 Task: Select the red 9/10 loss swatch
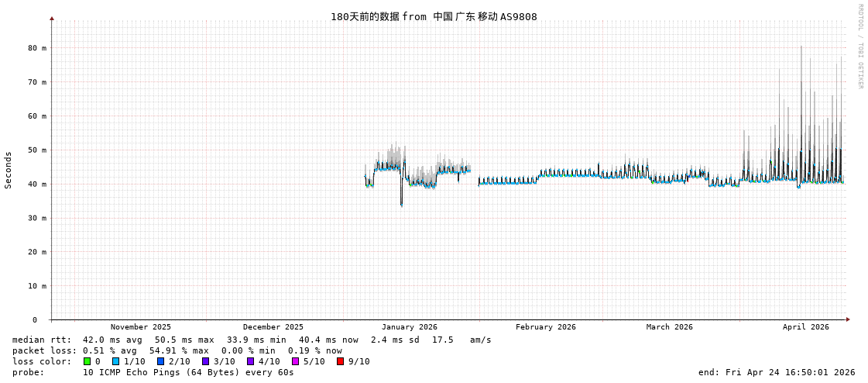pyautogui.click(x=340, y=361)
